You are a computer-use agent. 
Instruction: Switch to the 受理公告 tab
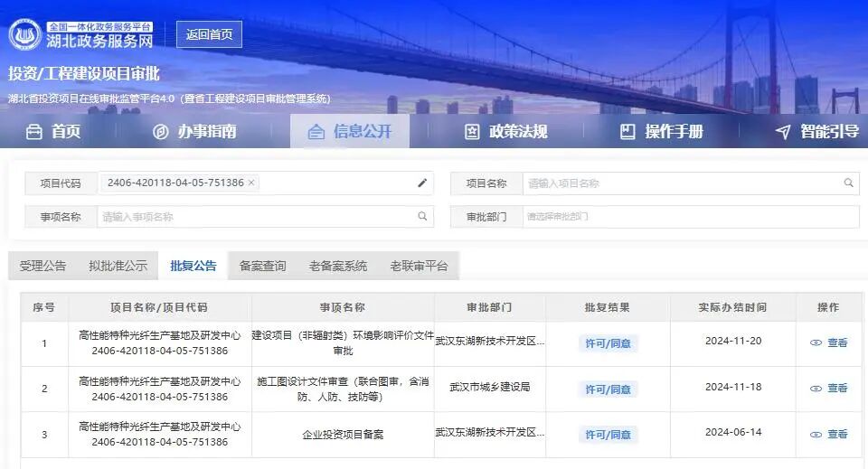[42, 266]
